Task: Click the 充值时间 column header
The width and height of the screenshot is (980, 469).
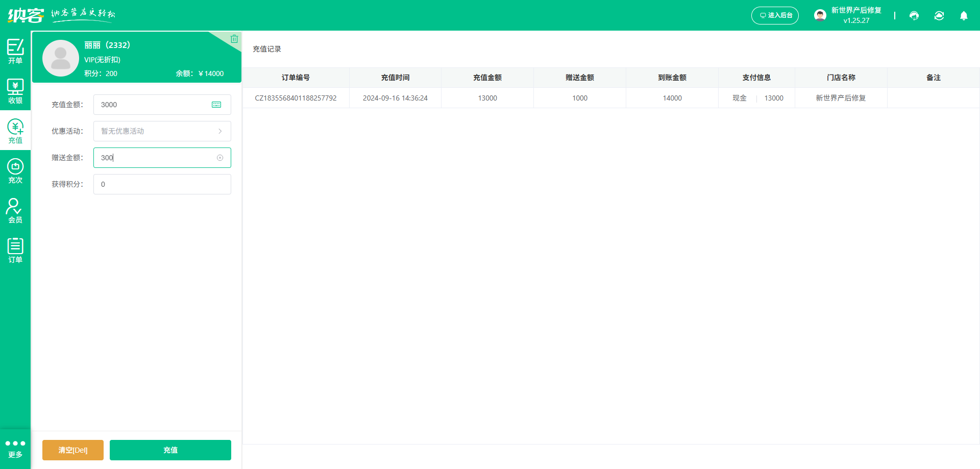Action: click(x=395, y=78)
